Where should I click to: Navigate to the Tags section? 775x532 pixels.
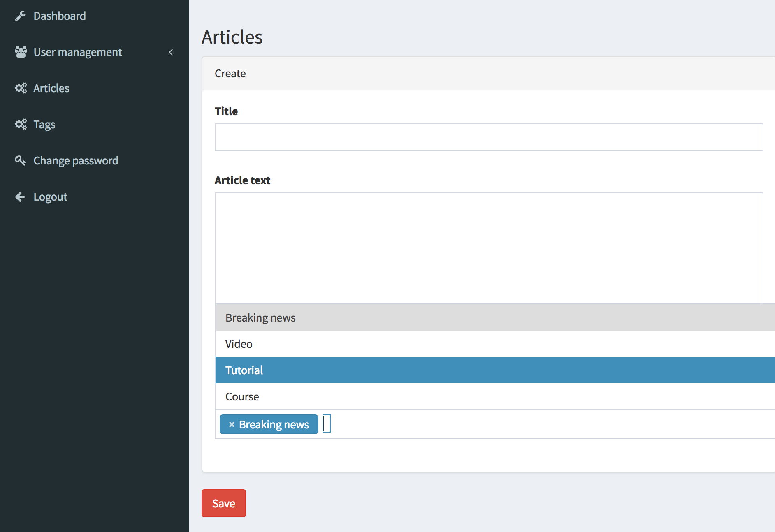click(44, 124)
